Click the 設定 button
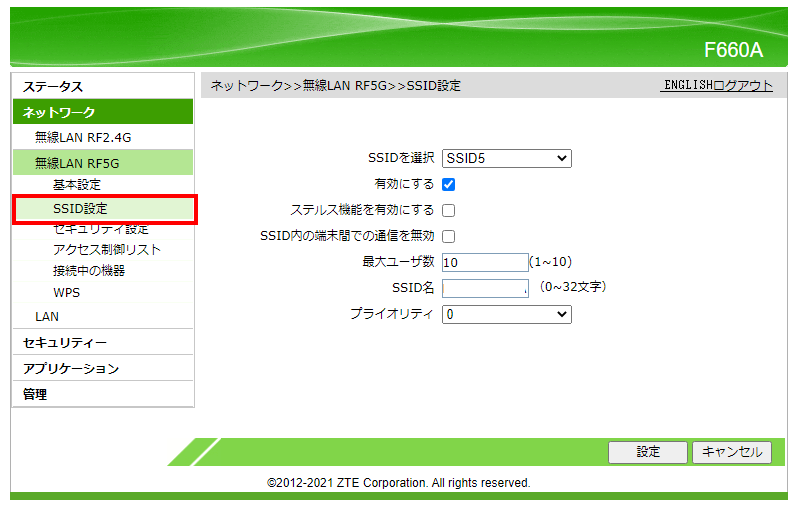 pos(647,452)
